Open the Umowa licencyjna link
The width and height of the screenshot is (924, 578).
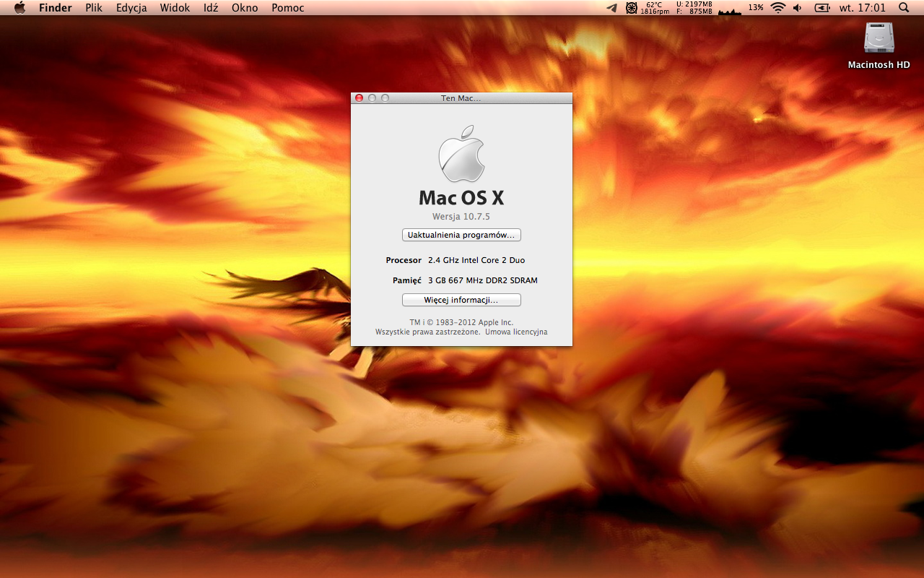tap(516, 332)
